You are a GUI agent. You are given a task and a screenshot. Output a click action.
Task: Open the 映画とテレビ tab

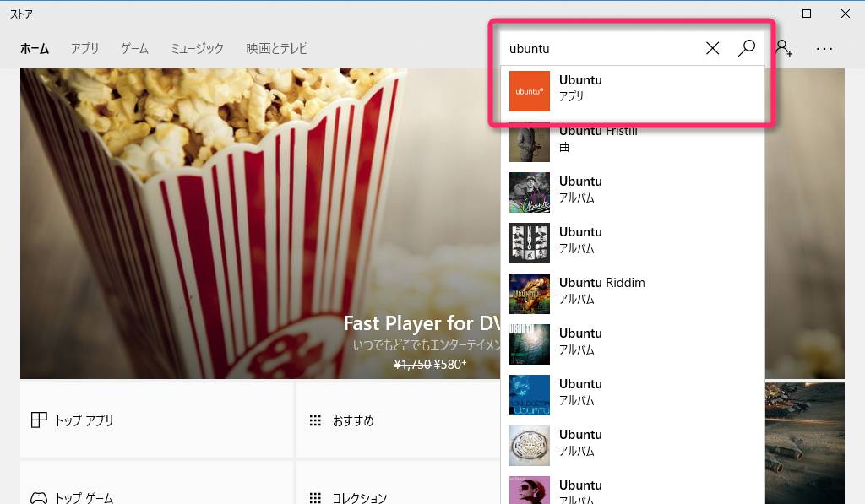(276, 48)
